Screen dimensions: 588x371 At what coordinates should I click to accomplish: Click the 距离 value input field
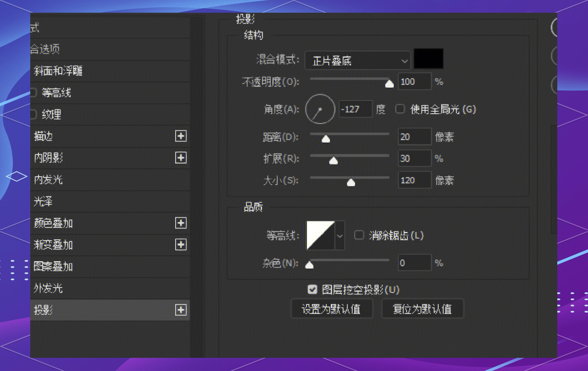pyautogui.click(x=415, y=137)
